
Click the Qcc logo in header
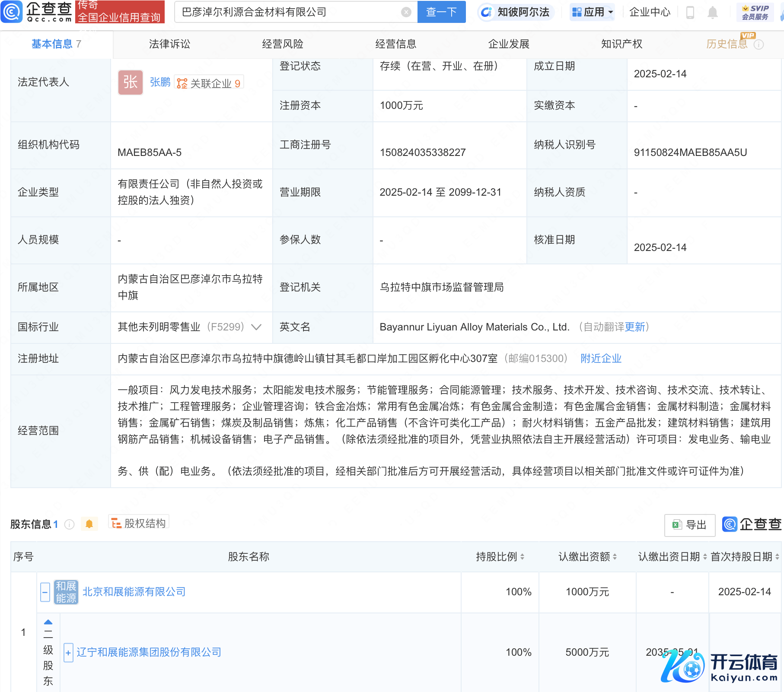37,12
